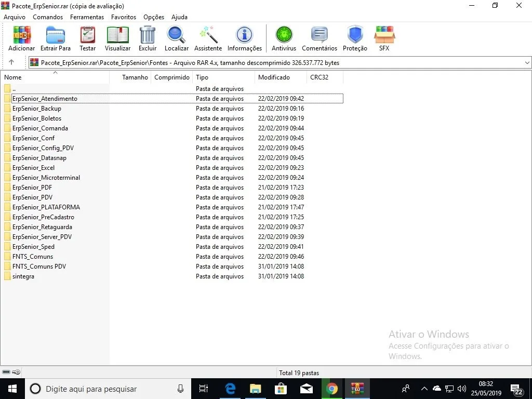
Task: Go up one folder level arrow
Action: pos(11,62)
